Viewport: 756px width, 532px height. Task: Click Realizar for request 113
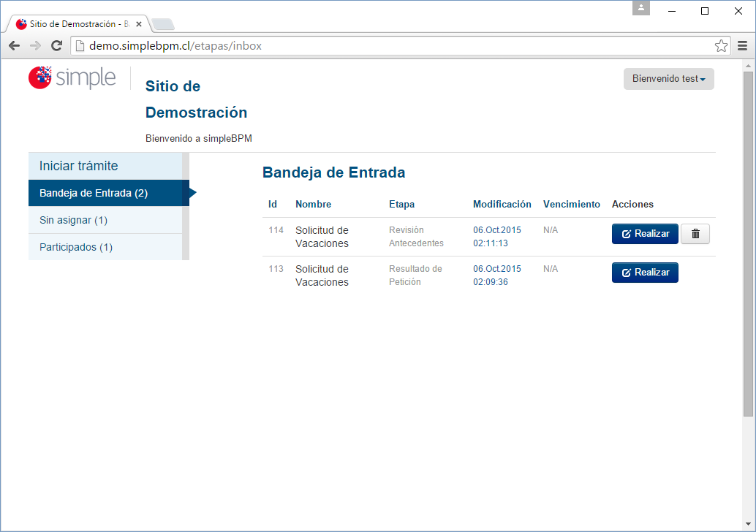coord(645,273)
